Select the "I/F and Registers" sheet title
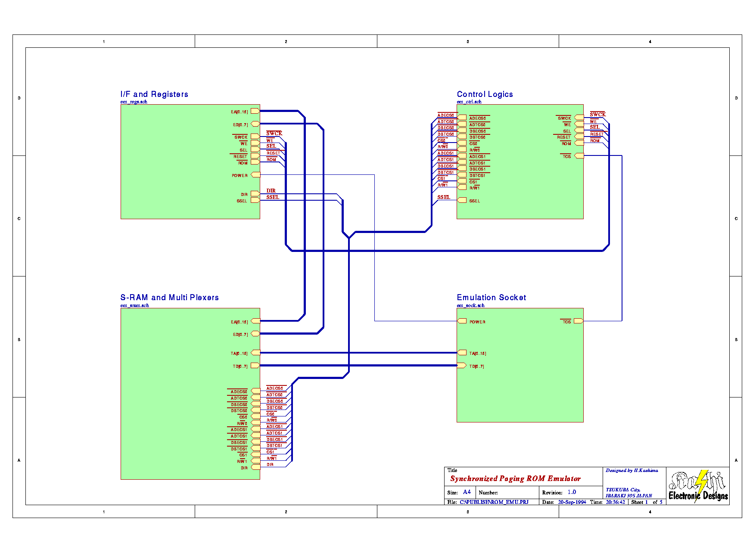Screen dimensions: 756x534 click(x=154, y=94)
